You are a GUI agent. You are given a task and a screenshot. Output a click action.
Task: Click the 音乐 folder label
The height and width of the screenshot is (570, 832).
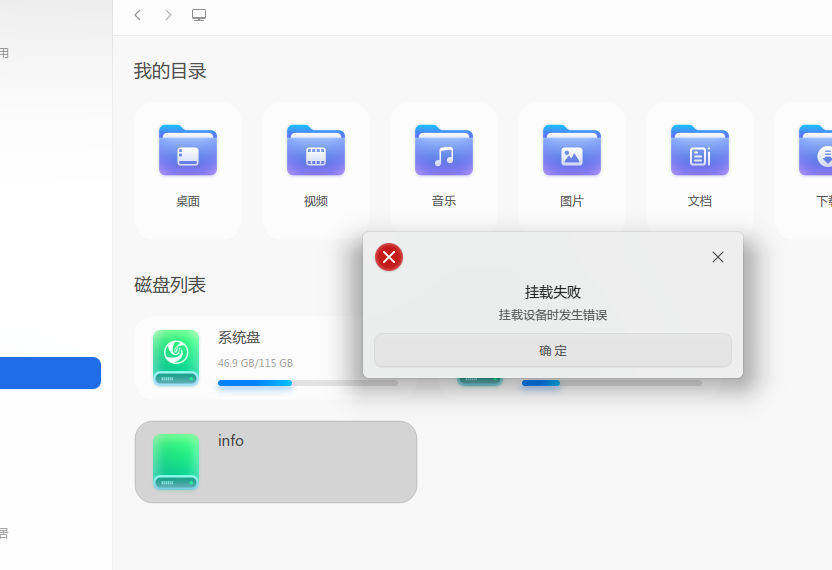click(x=444, y=201)
